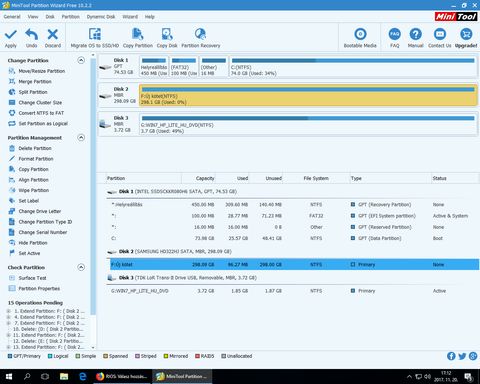
Task: Choose Align Partition action
Action: coord(33,180)
